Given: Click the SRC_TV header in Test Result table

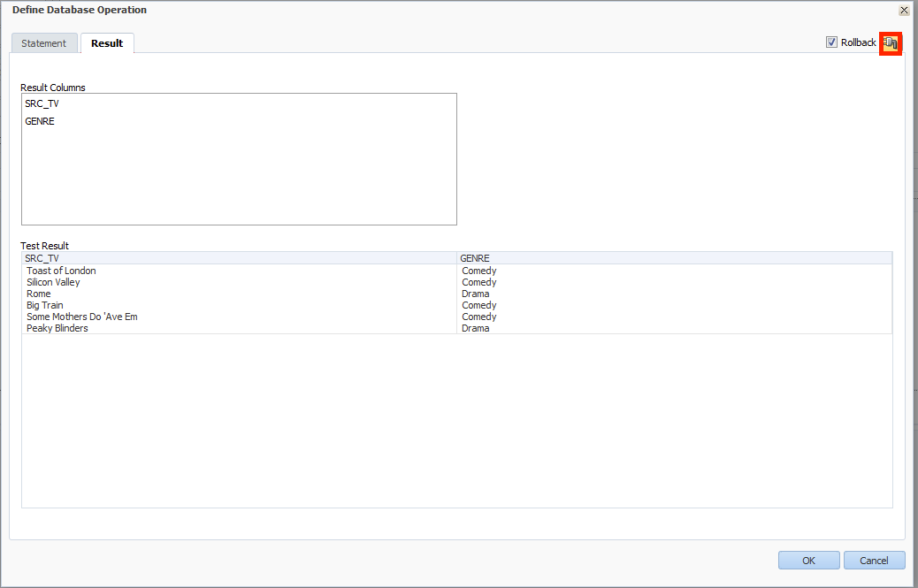Looking at the screenshot, I should (42, 258).
